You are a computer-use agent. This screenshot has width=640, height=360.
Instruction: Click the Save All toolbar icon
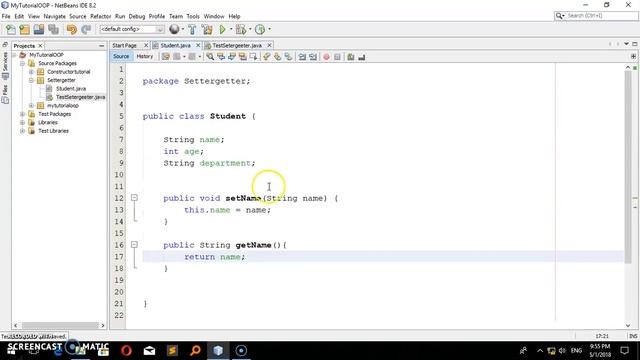53,29
